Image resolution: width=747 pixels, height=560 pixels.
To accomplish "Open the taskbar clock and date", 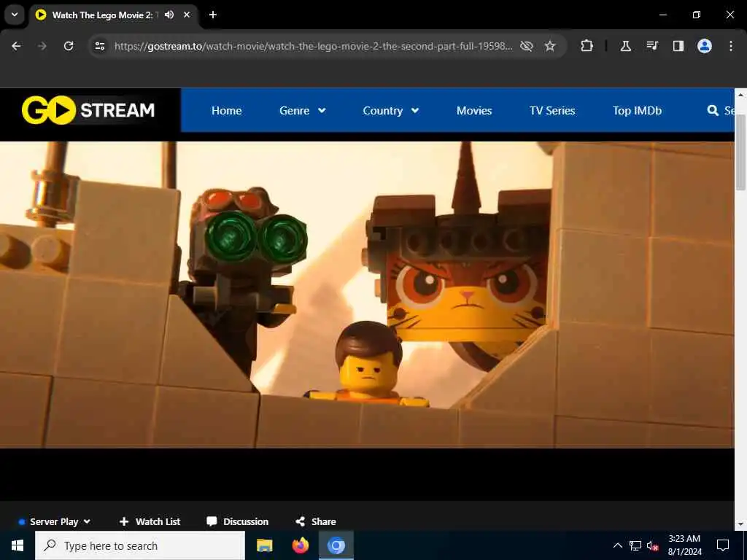I will pos(684,545).
